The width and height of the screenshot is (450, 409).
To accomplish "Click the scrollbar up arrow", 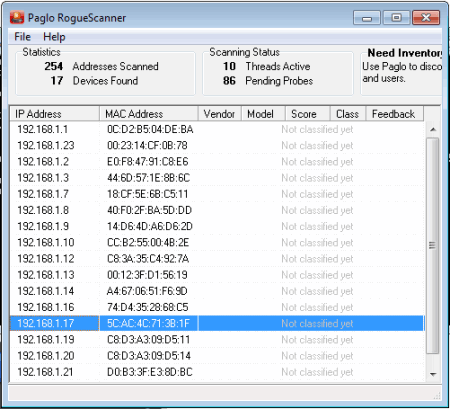I will point(433,129).
